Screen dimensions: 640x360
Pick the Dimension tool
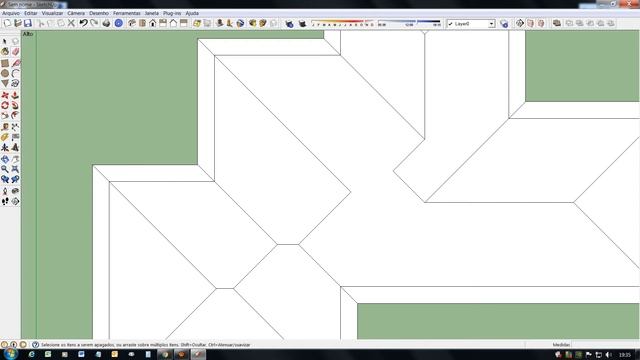[x=15, y=127]
